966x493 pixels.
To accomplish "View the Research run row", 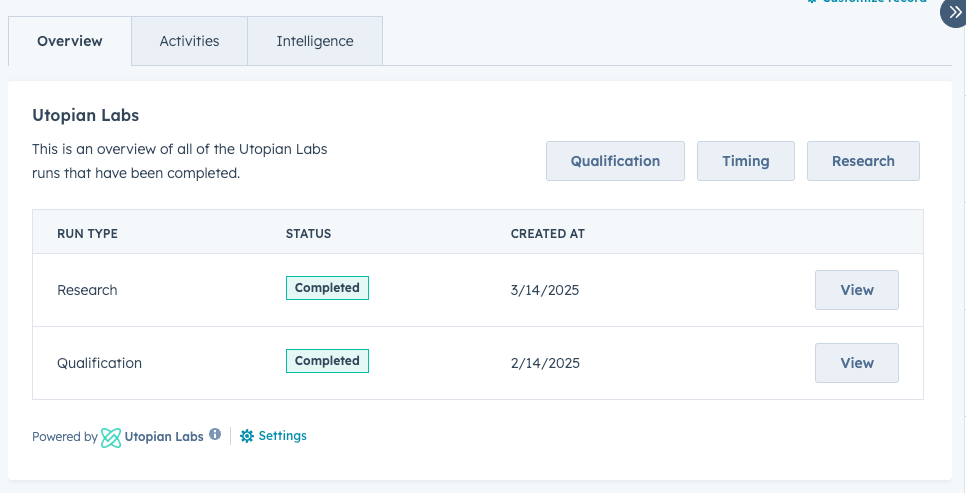I will 856,290.
